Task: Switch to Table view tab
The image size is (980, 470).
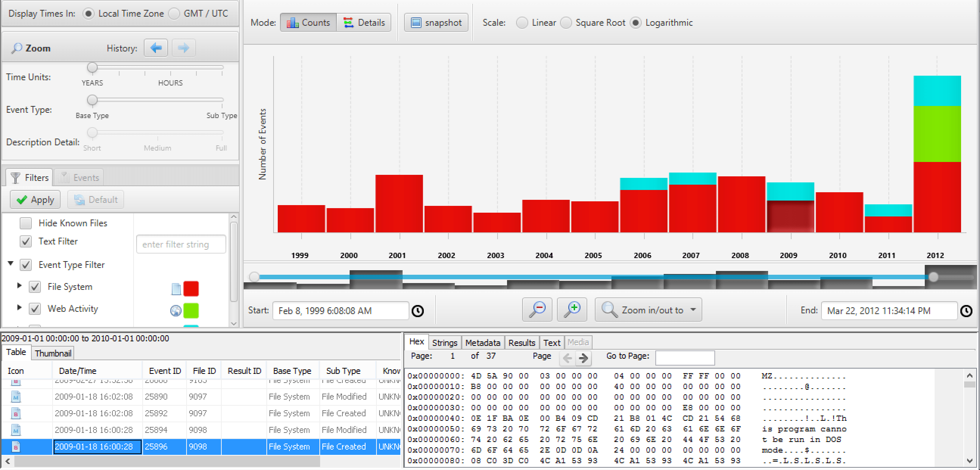Action: click(x=16, y=352)
